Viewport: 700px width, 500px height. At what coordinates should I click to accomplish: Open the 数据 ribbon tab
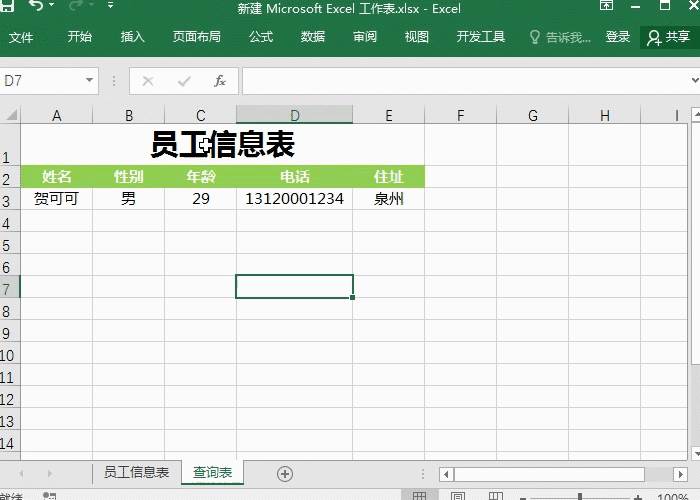(312, 37)
